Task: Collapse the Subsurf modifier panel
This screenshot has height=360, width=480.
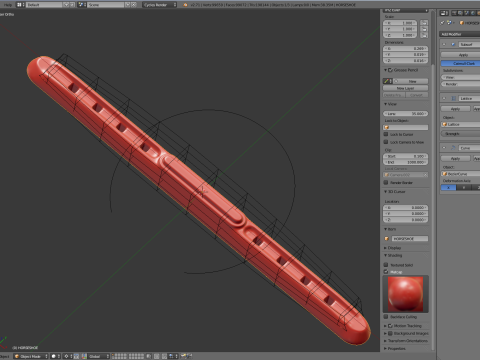Action: coord(444,44)
